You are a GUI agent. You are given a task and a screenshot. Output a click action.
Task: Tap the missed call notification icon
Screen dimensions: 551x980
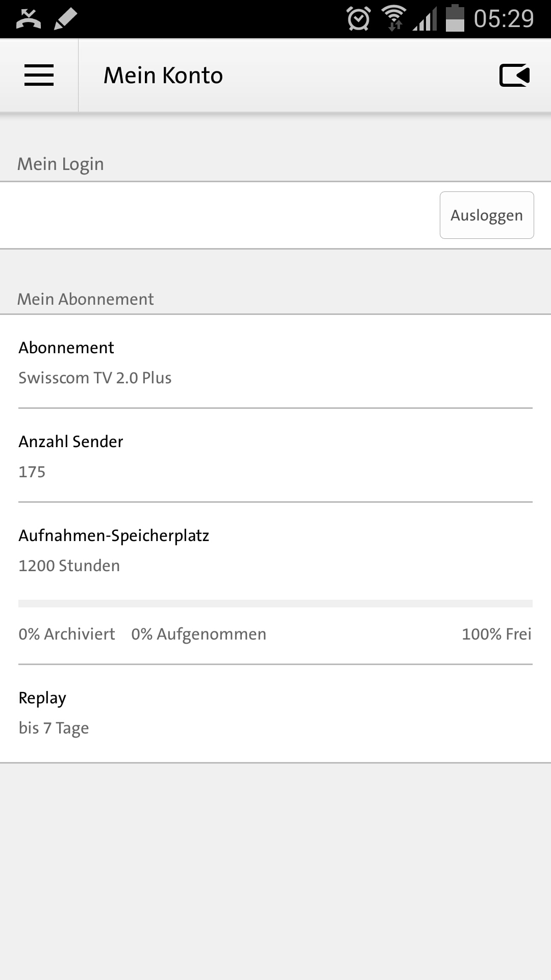coord(29,19)
